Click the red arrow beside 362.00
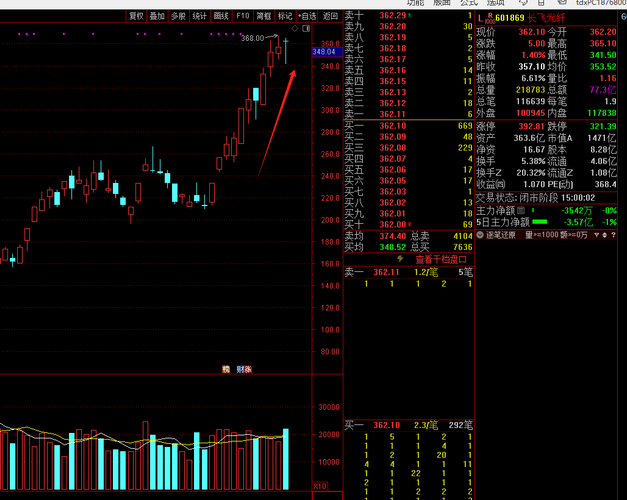Viewport: 627px width, 500px height. [409, 224]
